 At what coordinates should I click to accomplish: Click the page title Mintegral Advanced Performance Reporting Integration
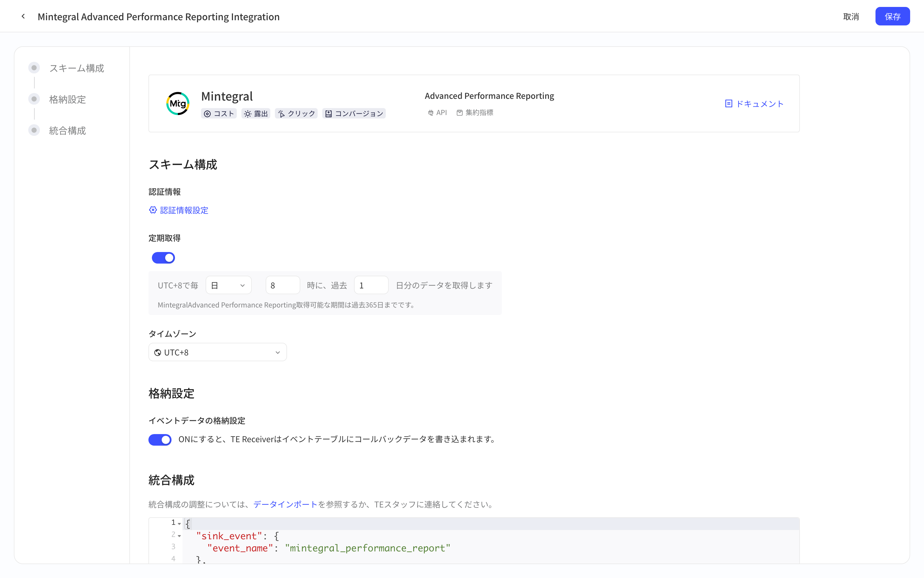(159, 16)
